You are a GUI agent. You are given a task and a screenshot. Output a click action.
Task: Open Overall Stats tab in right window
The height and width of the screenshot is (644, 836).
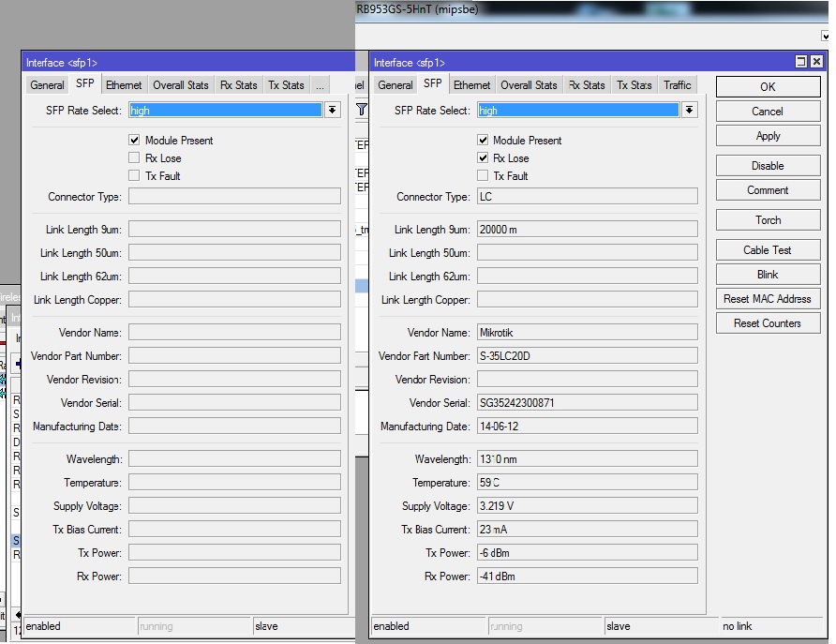(x=529, y=85)
